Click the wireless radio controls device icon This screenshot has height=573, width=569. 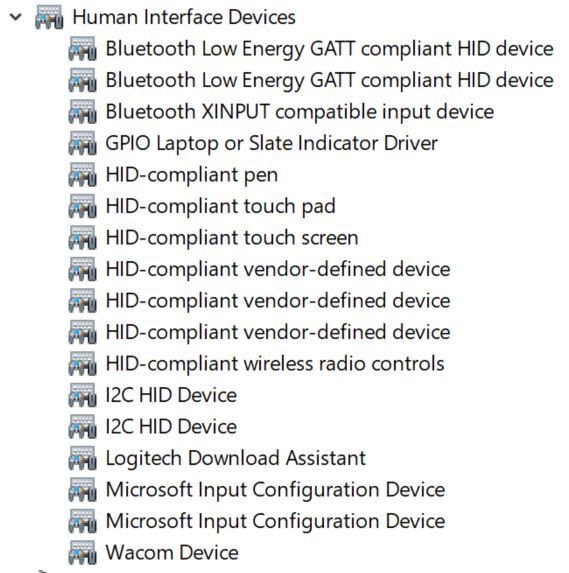pos(82,364)
